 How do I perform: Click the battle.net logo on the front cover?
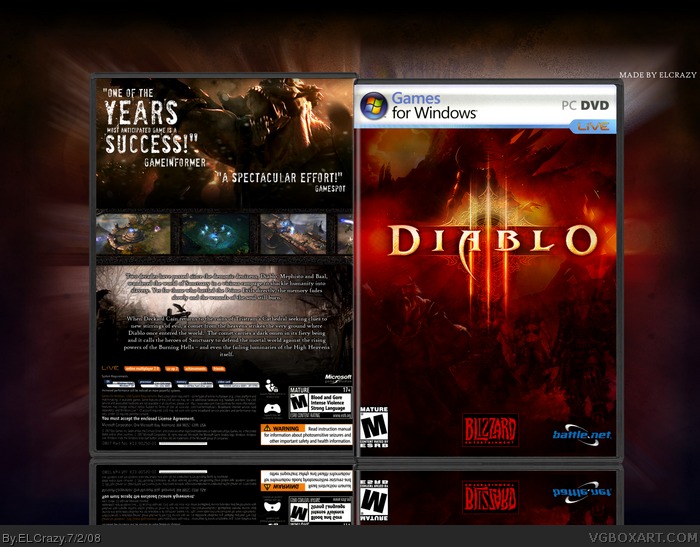579,435
